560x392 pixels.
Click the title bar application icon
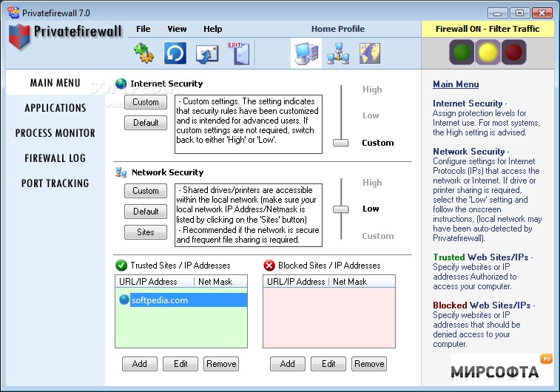click(13, 13)
